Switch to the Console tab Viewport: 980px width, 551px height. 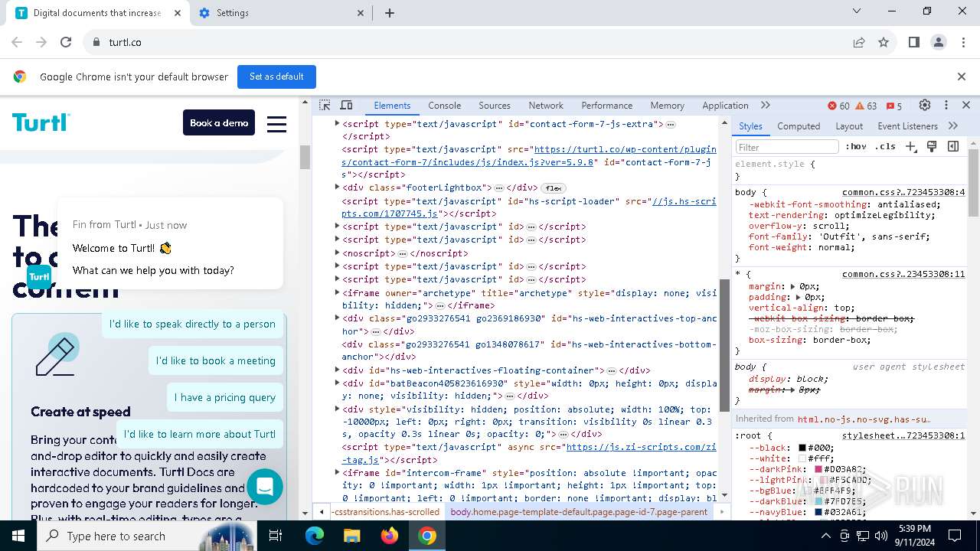pos(445,106)
